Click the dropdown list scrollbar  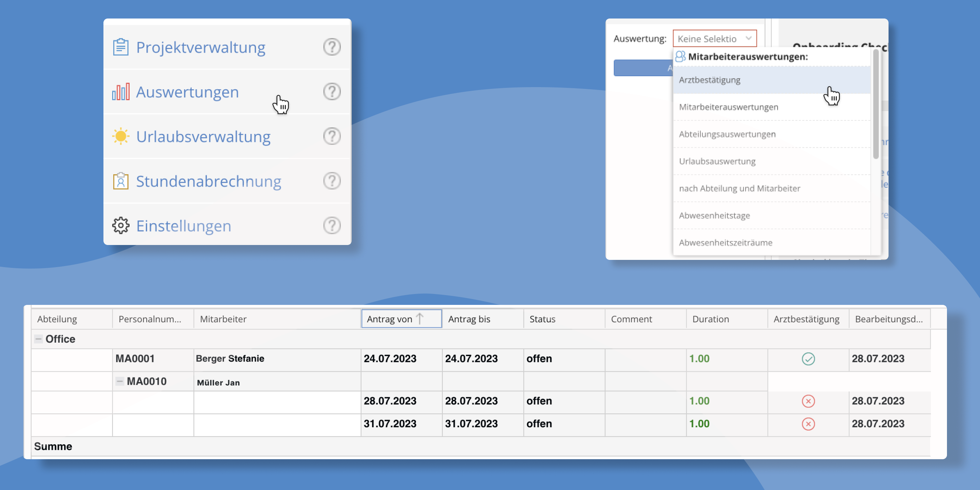(876, 105)
